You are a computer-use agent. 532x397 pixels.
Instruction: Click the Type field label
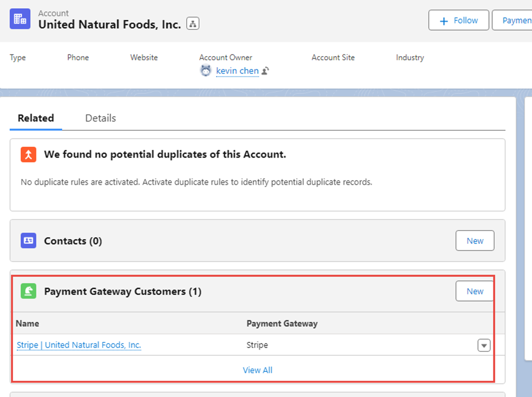17,58
